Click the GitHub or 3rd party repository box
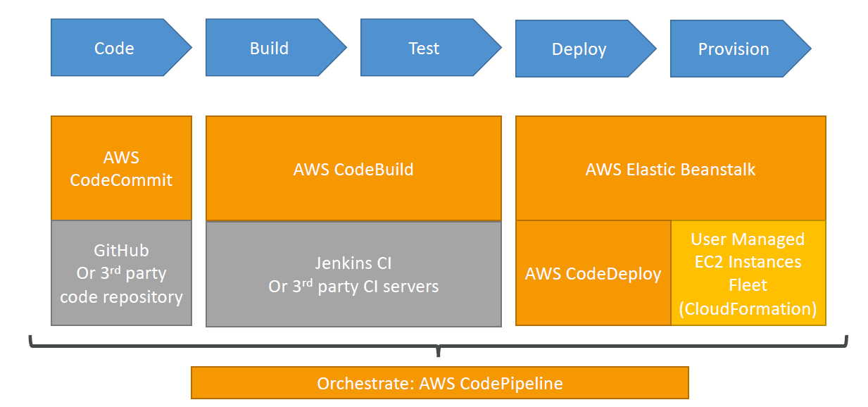This screenshot has height=407, width=868. point(121,273)
